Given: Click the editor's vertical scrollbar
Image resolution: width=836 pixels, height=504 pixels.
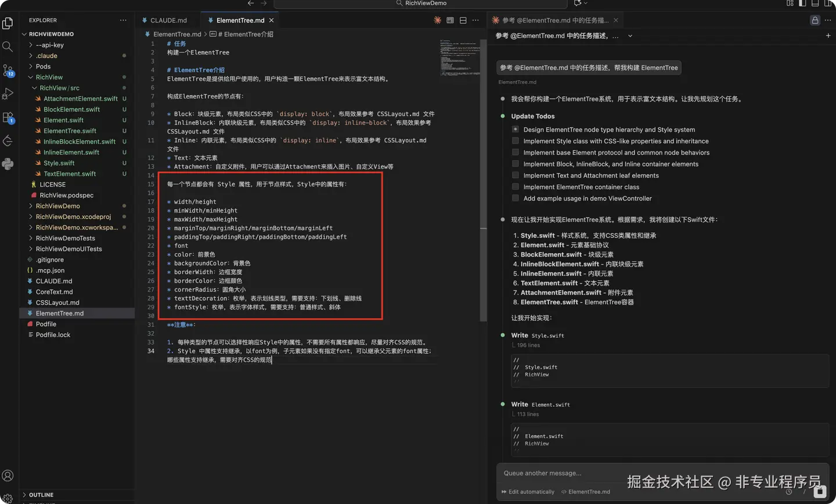Looking at the screenshot, I should [x=483, y=180].
